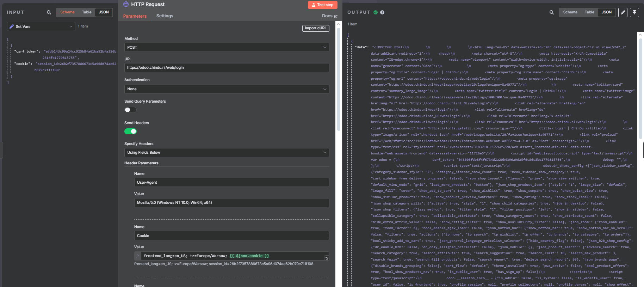The image size is (644, 287).
Task: Run the node with Test step
Action: coord(322,5)
